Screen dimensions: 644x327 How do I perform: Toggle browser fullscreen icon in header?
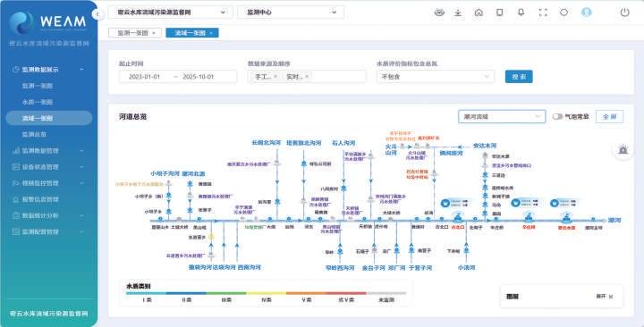[543, 13]
